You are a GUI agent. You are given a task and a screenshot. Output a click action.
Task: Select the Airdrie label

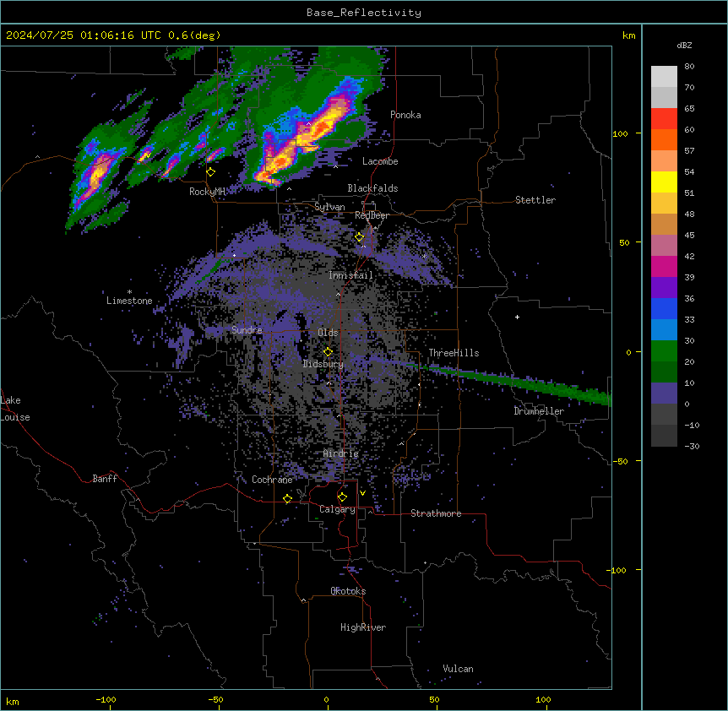[341, 453]
